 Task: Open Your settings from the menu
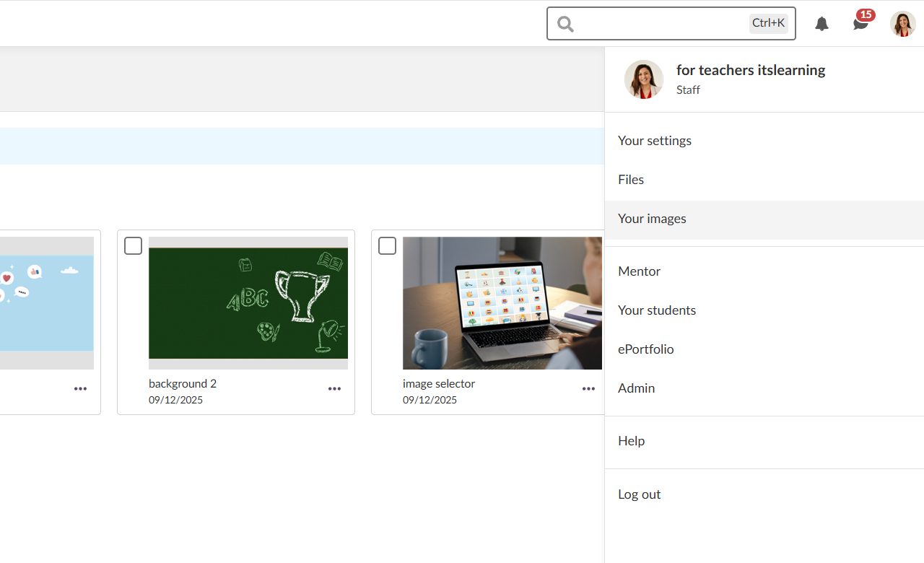pyautogui.click(x=655, y=141)
